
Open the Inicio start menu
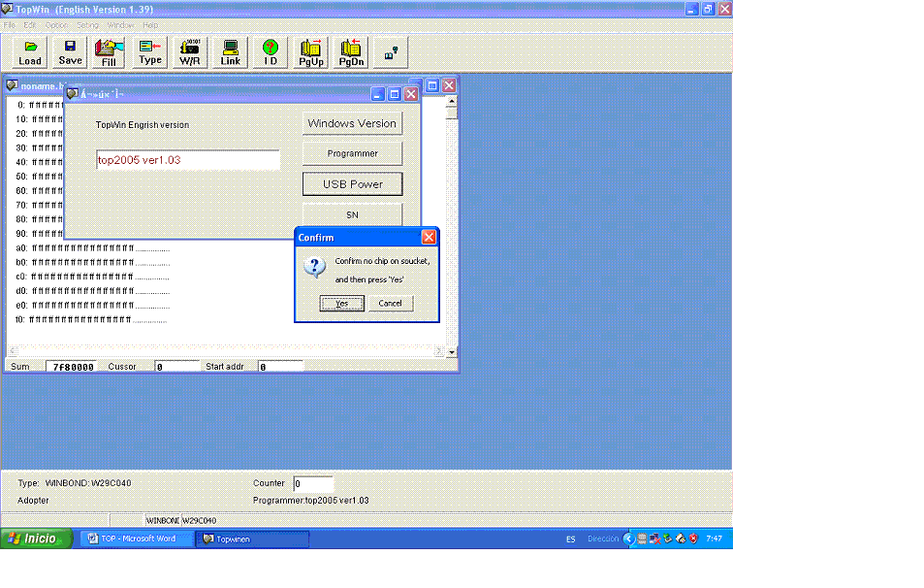(x=37, y=539)
